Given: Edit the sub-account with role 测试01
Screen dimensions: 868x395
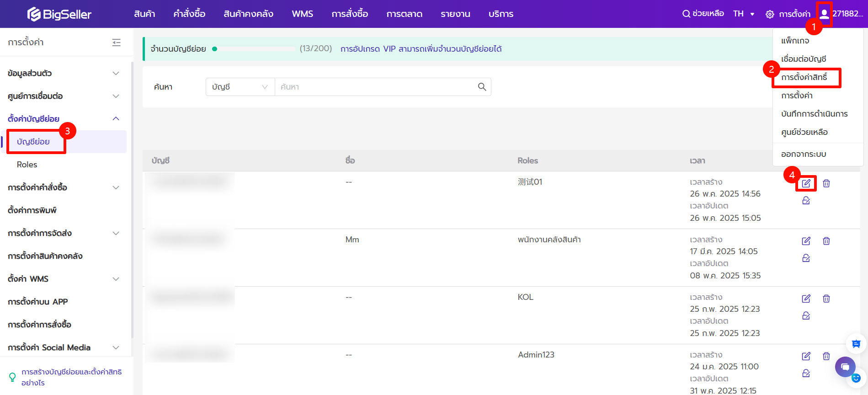Looking at the screenshot, I should pyautogui.click(x=806, y=183).
